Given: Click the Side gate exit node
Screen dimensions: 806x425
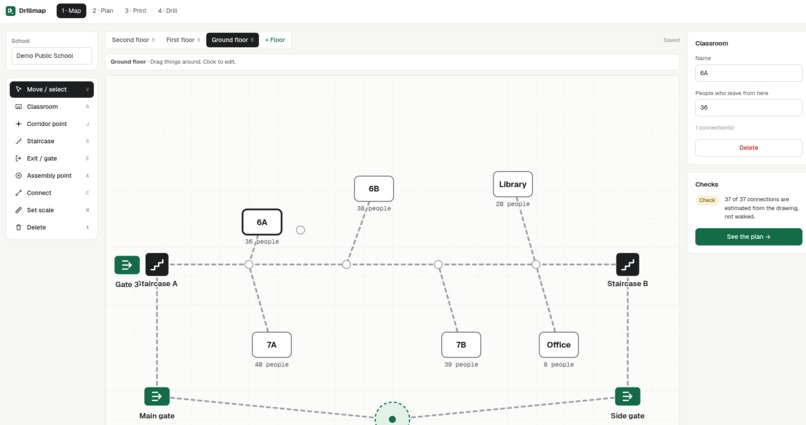Looking at the screenshot, I should tap(628, 396).
